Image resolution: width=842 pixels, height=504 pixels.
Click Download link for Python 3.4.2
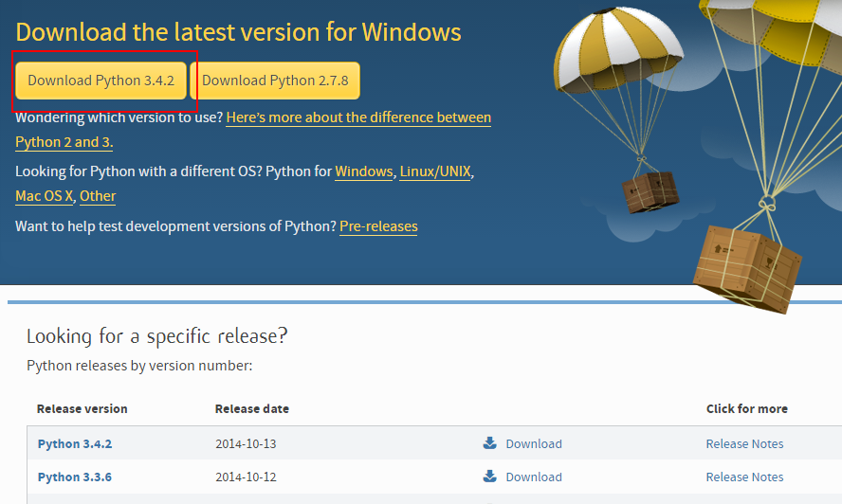pos(534,444)
